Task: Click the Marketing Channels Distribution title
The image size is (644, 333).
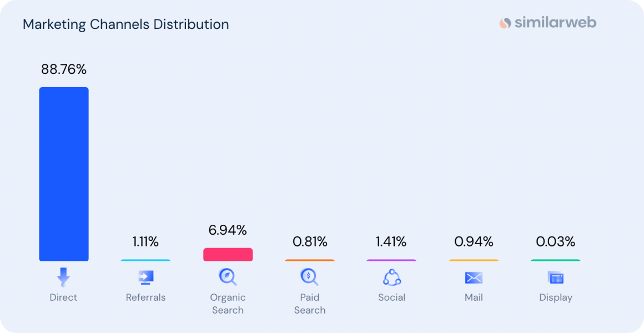Action: (x=125, y=24)
